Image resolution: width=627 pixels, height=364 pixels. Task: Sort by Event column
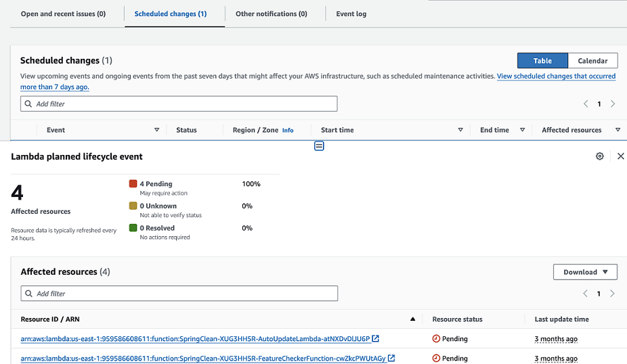point(157,130)
